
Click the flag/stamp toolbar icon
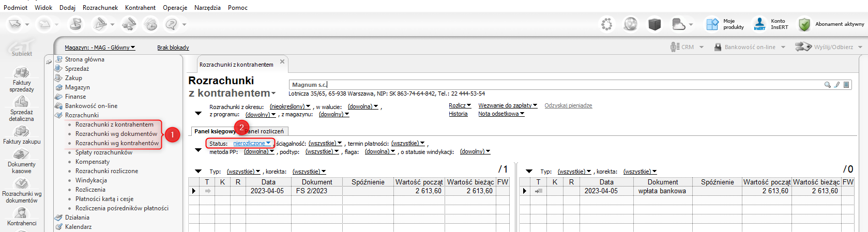coord(76,24)
